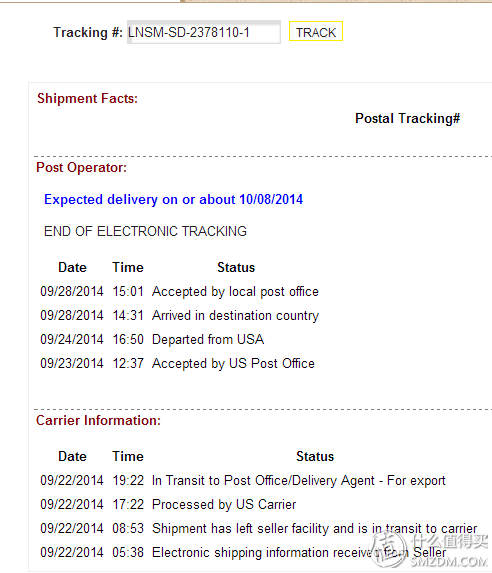Focus the Tracking # input field
This screenshot has width=492, height=573.
point(204,32)
